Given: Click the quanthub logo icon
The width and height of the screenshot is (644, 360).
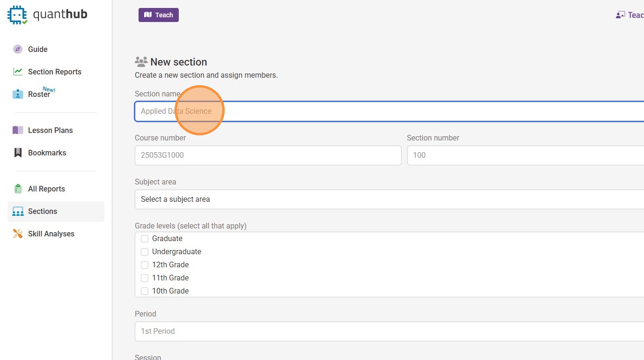Looking at the screenshot, I should click(17, 15).
